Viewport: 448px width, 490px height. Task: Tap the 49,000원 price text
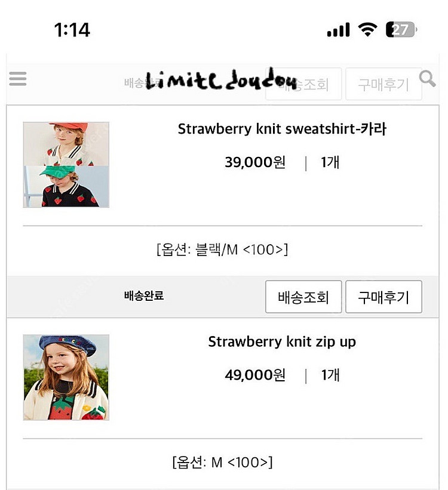point(255,375)
